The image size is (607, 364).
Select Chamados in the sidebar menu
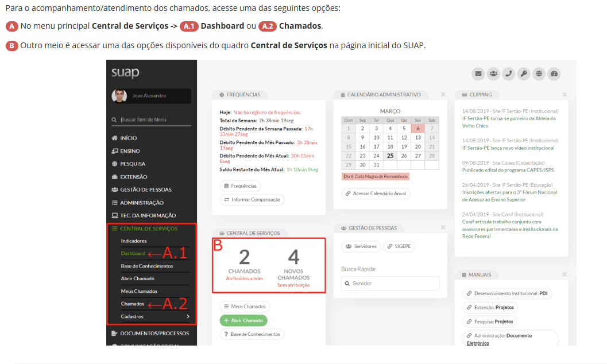133,304
